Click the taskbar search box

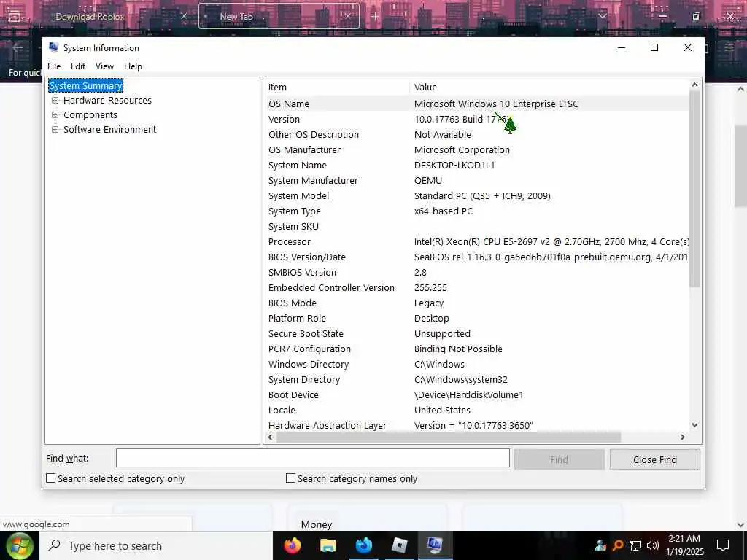[x=156, y=545]
